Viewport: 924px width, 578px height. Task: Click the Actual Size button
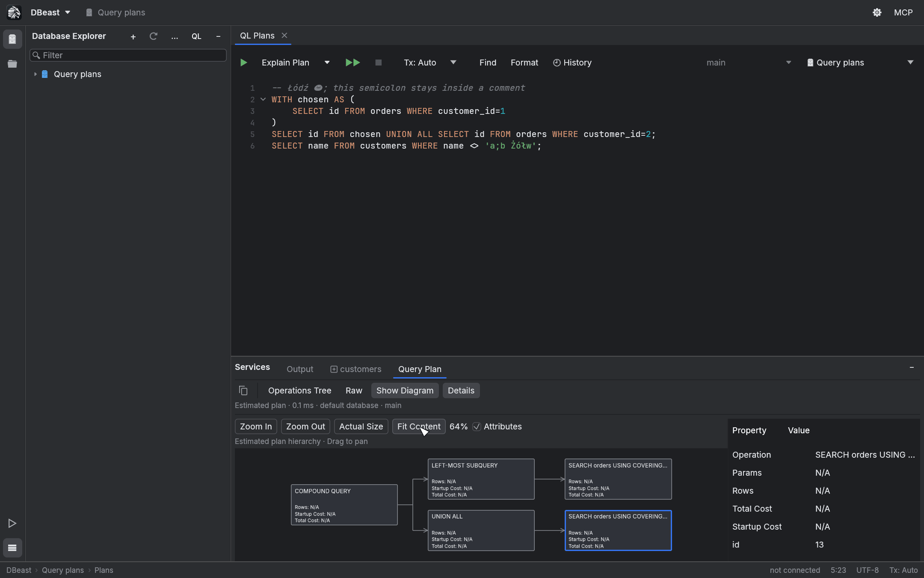[x=361, y=426]
